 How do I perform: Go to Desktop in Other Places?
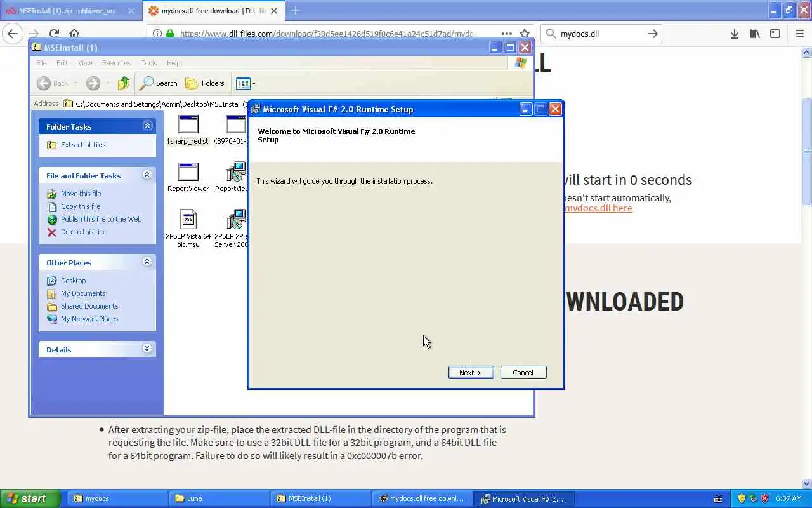point(73,281)
